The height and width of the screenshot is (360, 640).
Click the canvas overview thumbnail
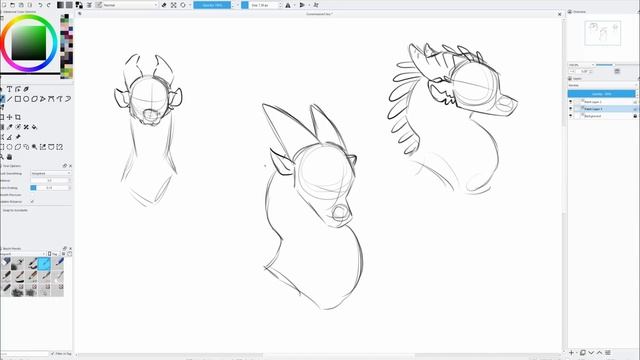pos(602,34)
